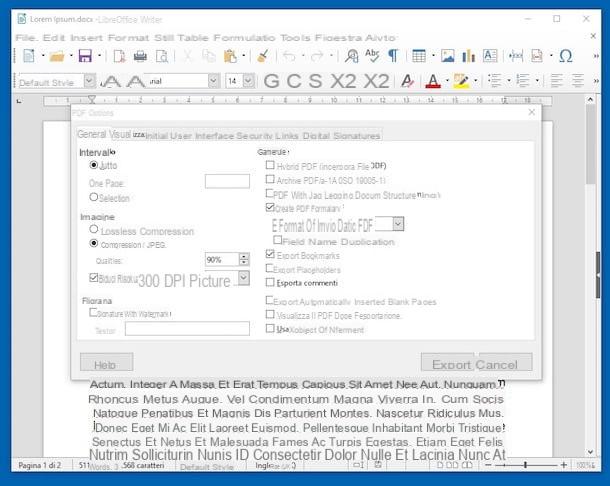Click the Print Preview icon
Viewport: 610px width, 486px height.
click(x=161, y=56)
